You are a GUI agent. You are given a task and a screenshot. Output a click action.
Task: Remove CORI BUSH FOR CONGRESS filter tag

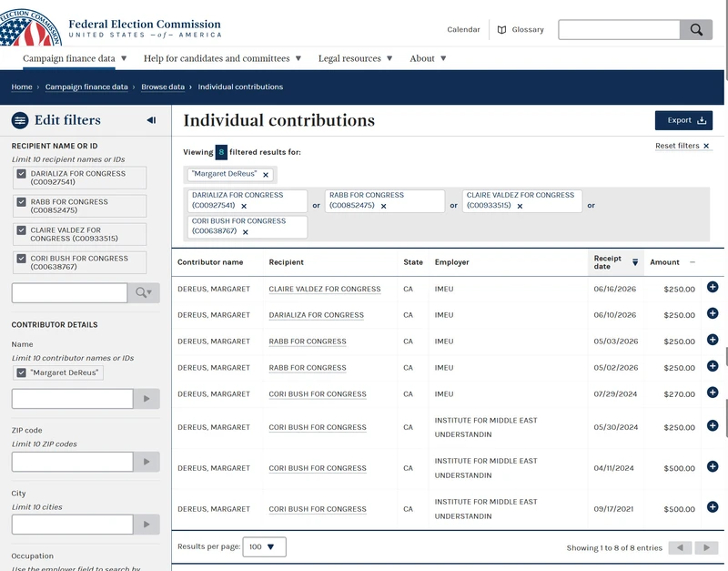point(245,232)
